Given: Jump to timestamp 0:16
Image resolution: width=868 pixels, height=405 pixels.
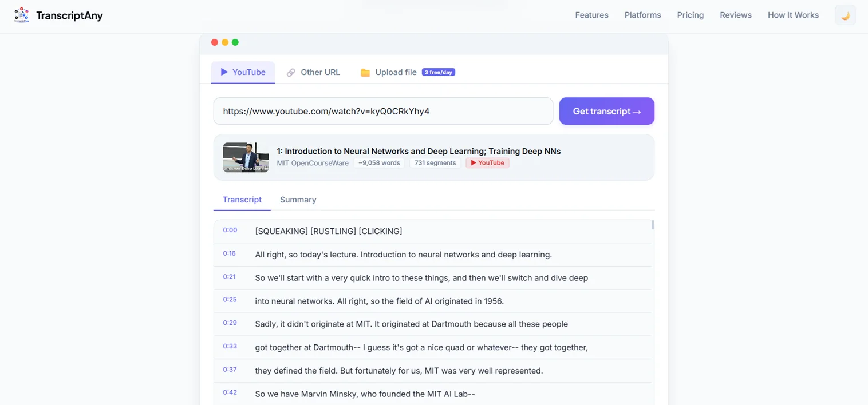Looking at the screenshot, I should pos(229,253).
